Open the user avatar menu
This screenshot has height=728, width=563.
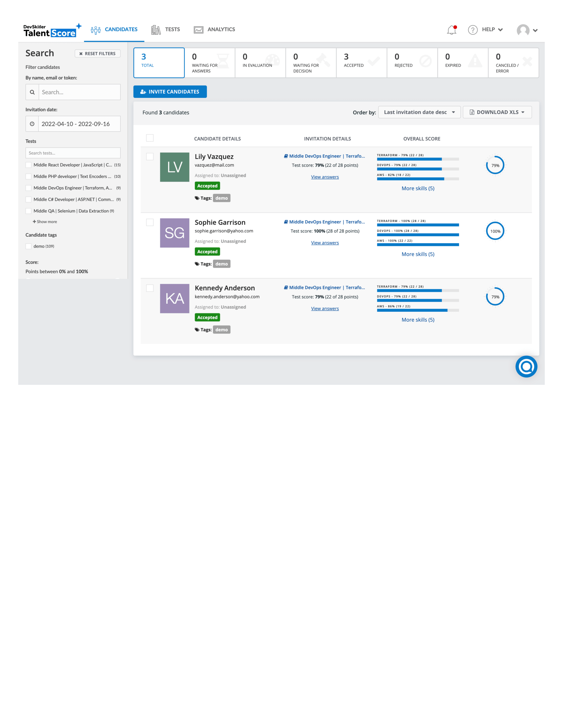pyautogui.click(x=524, y=31)
